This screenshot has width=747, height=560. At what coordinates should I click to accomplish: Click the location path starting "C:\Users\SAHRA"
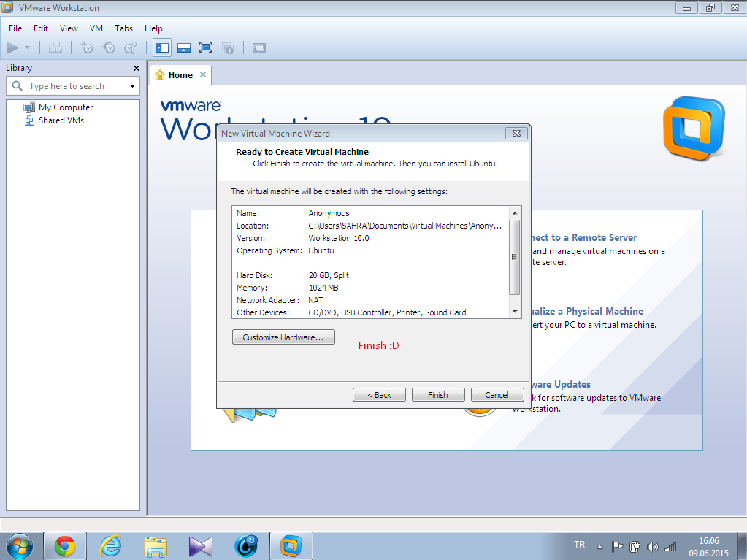click(405, 226)
